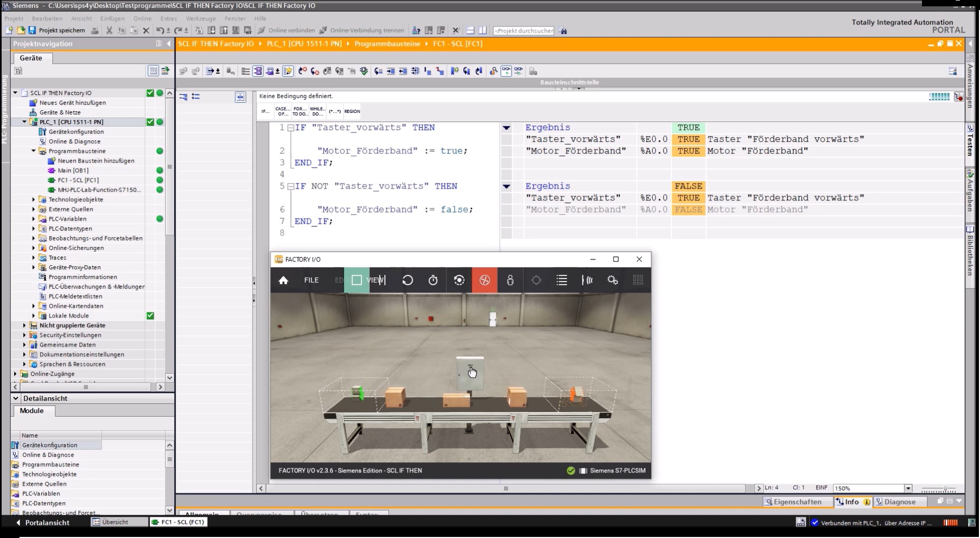This screenshot has height=538, width=980.
Task: Click the open project folder icon
Action: tap(21, 30)
